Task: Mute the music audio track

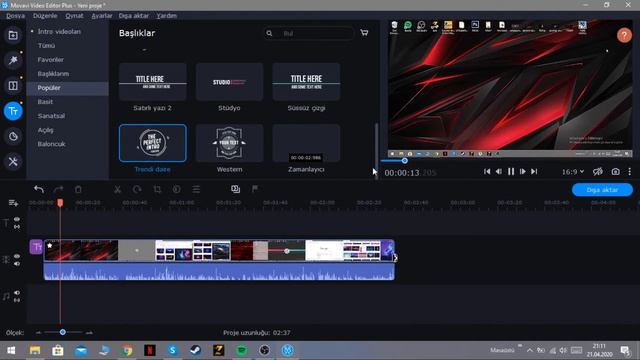Action: point(17,293)
